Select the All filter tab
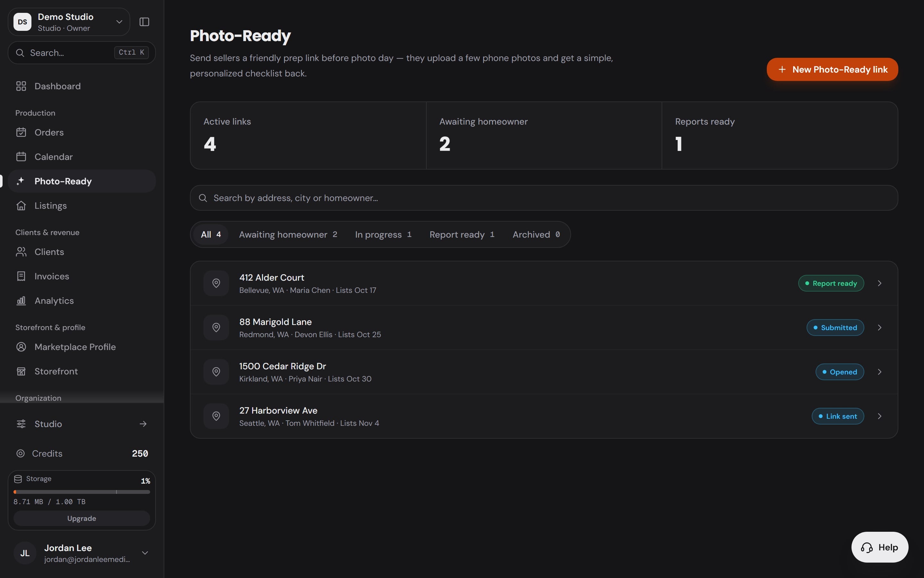The height and width of the screenshot is (578, 924). [211, 234]
